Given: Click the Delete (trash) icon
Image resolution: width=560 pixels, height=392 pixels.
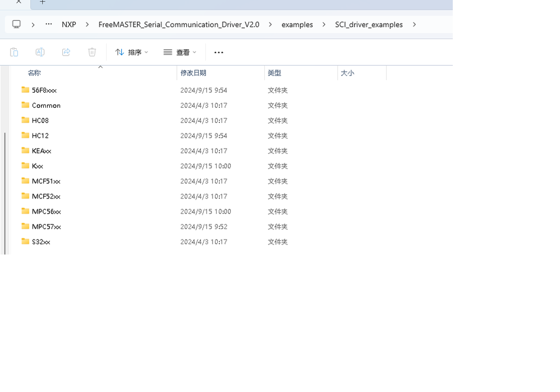Looking at the screenshot, I should pyautogui.click(x=91, y=52).
